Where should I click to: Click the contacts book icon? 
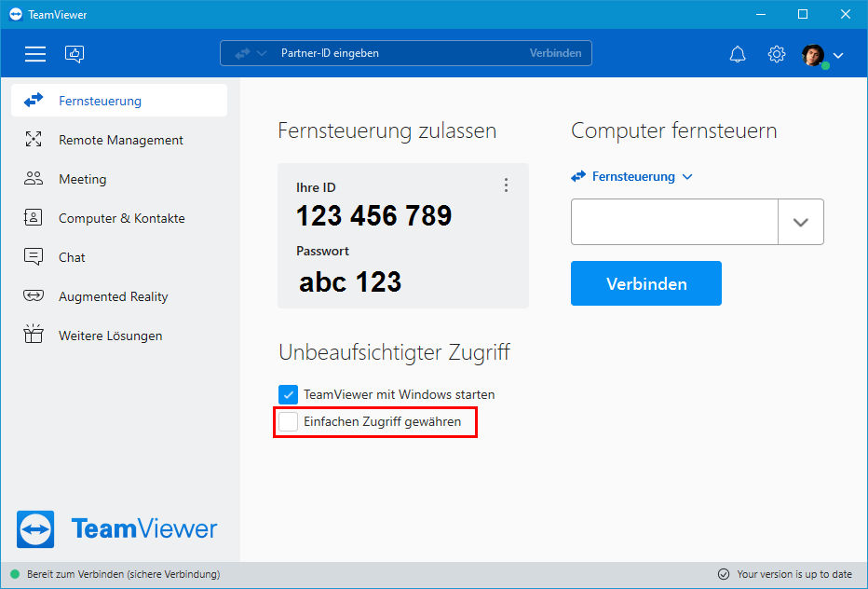34,217
